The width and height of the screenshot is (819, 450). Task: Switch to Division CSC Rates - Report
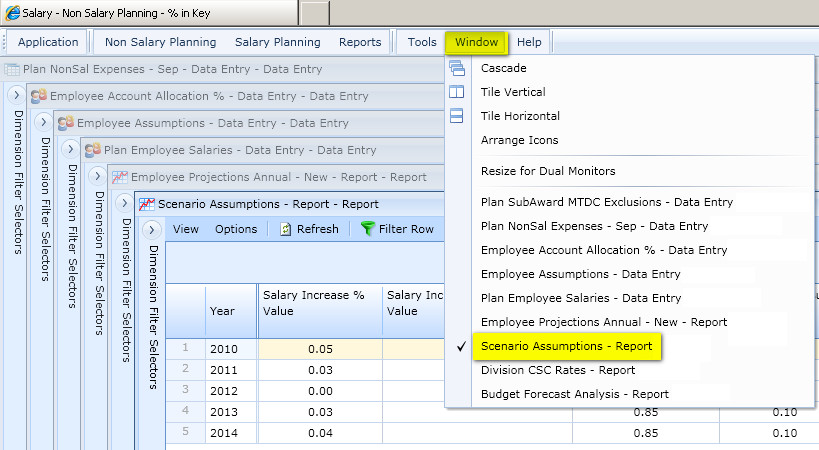coord(558,370)
